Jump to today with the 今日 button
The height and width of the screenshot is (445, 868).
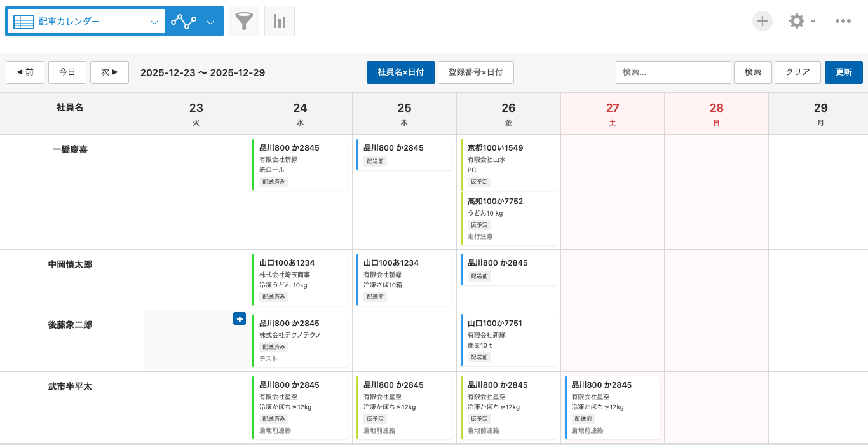pyautogui.click(x=67, y=72)
